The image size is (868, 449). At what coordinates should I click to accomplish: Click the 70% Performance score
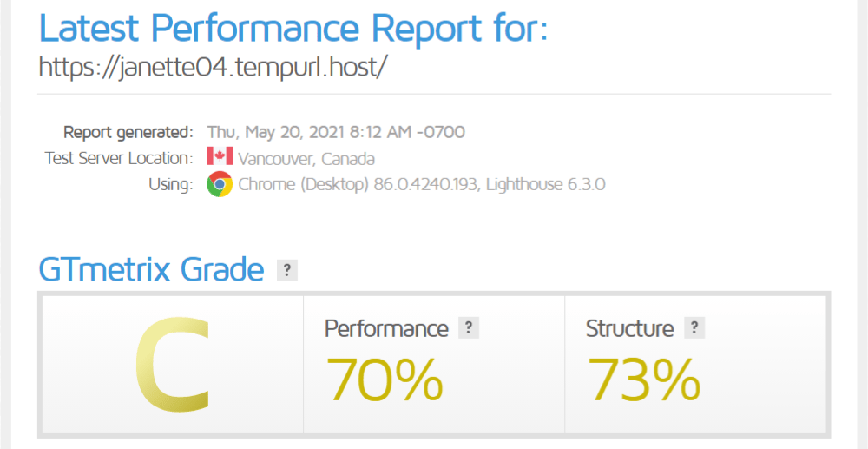click(384, 379)
